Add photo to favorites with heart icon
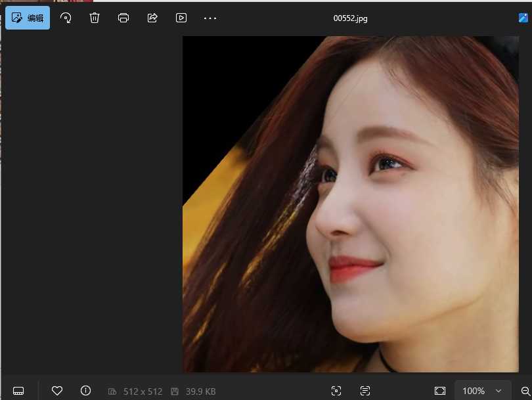 (x=57, y=391)
